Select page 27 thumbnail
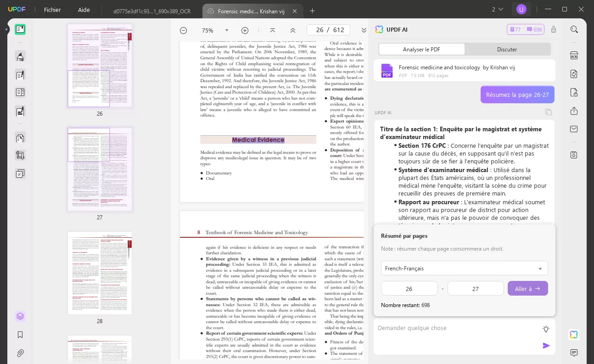Screen dimensions: 594x364 (100, 169)
